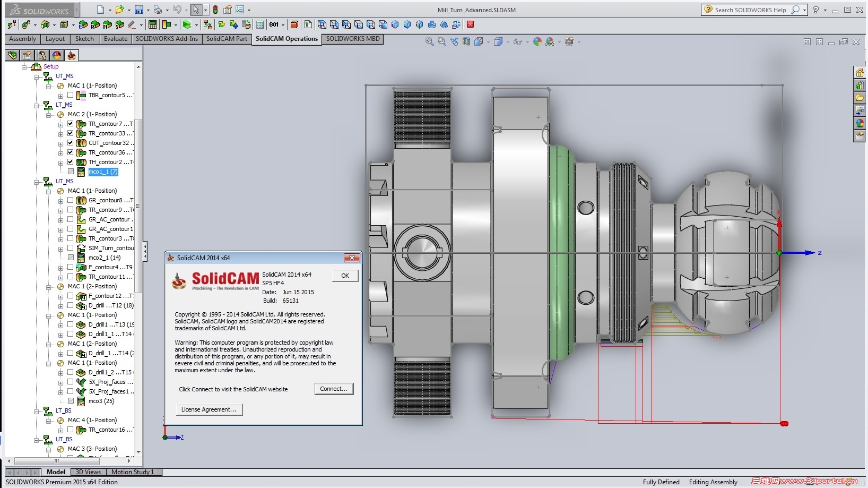This screenshot has height=488, width=868.
Task: Click the File Explorer folder icon in task pane
Action: click(x=860, y=98)
